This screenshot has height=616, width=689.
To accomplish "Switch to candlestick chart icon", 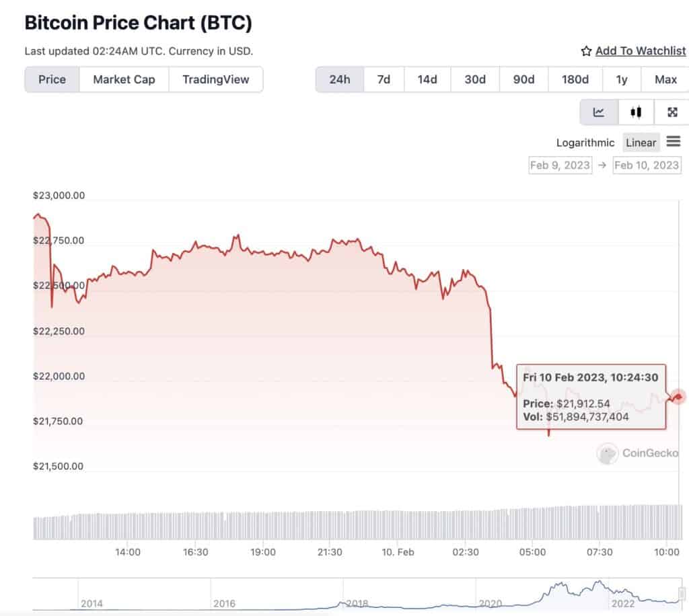I will click(636, 112).
